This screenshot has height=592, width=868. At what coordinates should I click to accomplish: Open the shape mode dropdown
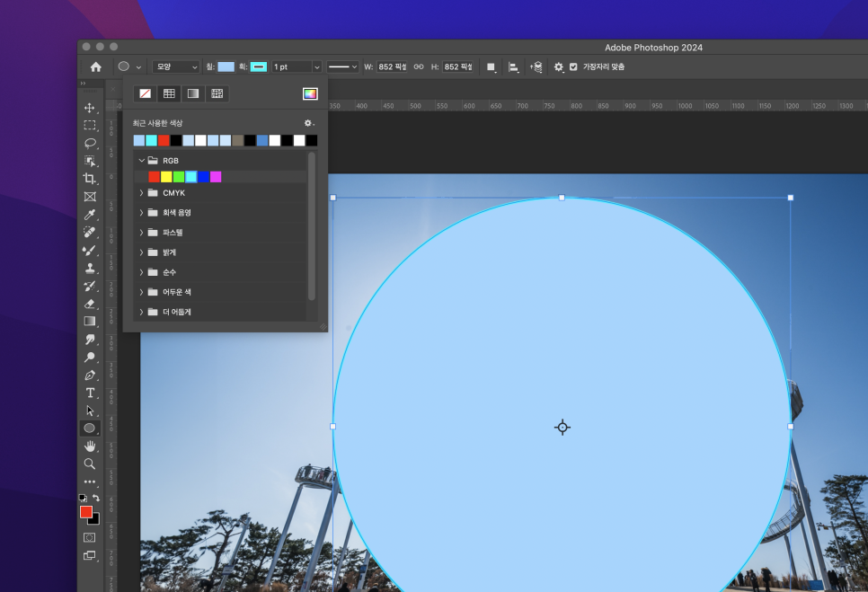176,67
